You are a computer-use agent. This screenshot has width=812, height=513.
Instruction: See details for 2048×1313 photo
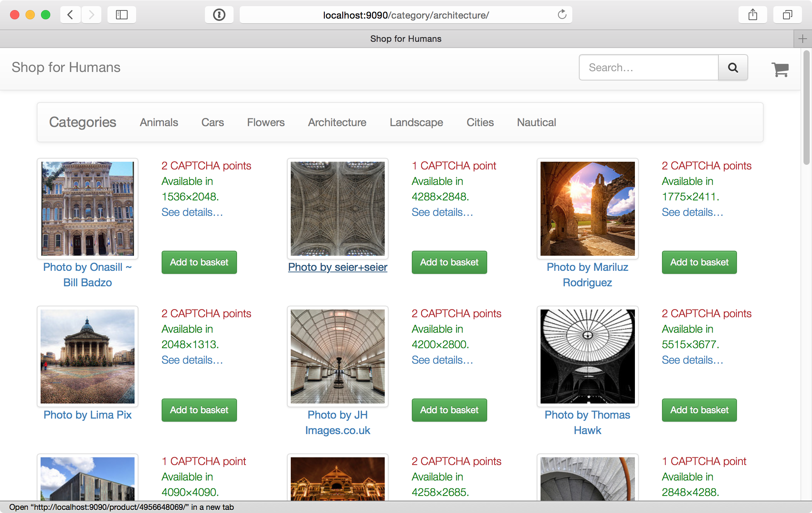[x=192, y=360]
